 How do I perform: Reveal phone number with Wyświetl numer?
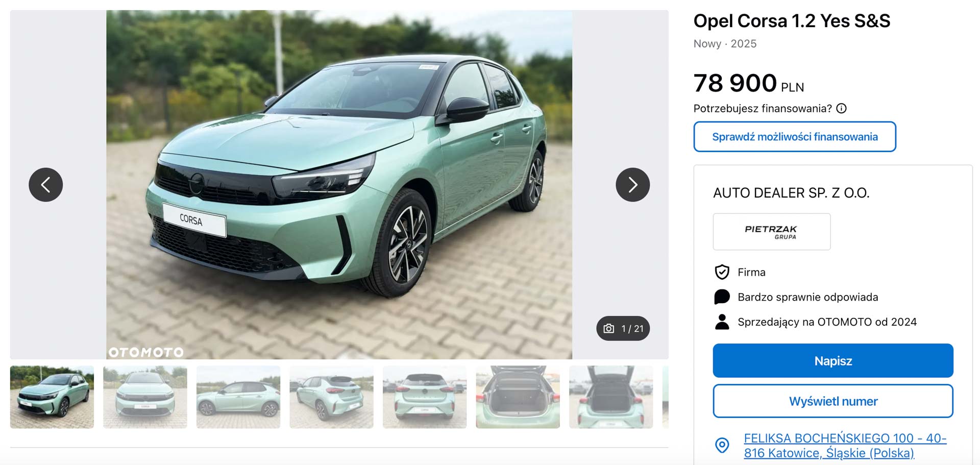coord(832,401)
